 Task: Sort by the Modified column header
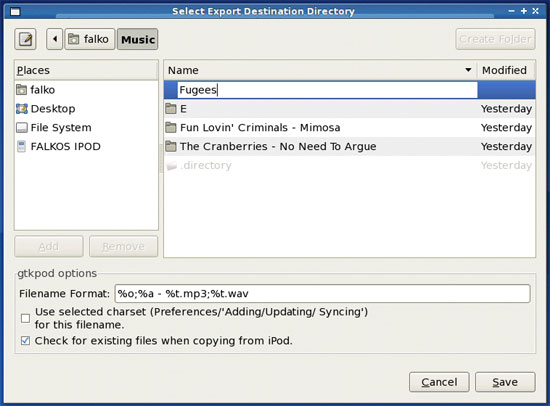(505, 70)
